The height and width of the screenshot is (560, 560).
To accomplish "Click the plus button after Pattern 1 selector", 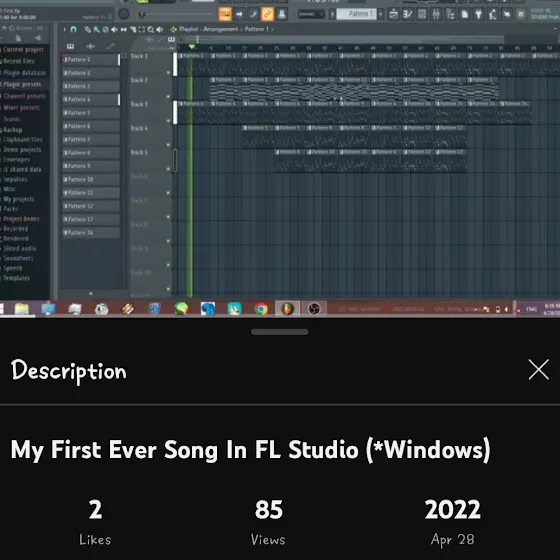I will (381, 14).
